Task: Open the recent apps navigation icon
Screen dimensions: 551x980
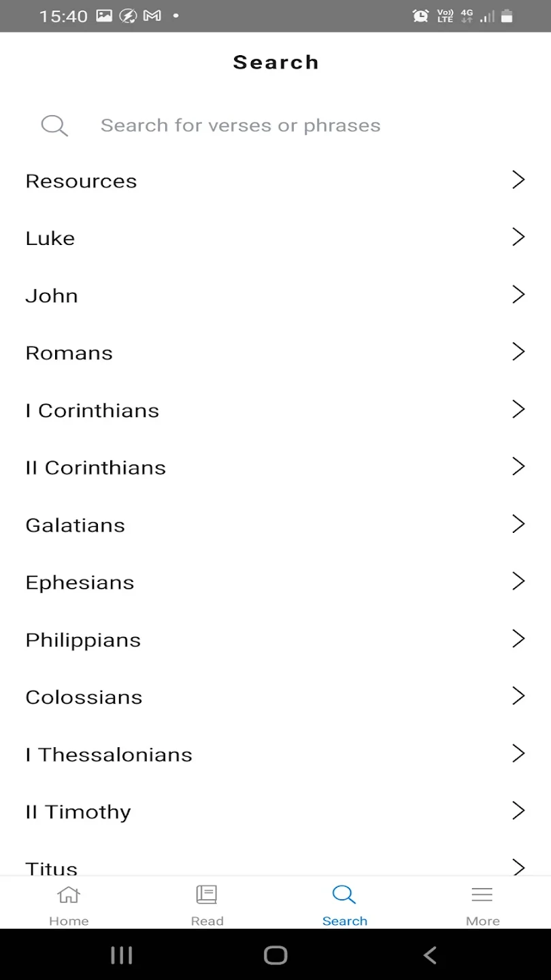Action: tap(121, 955)
